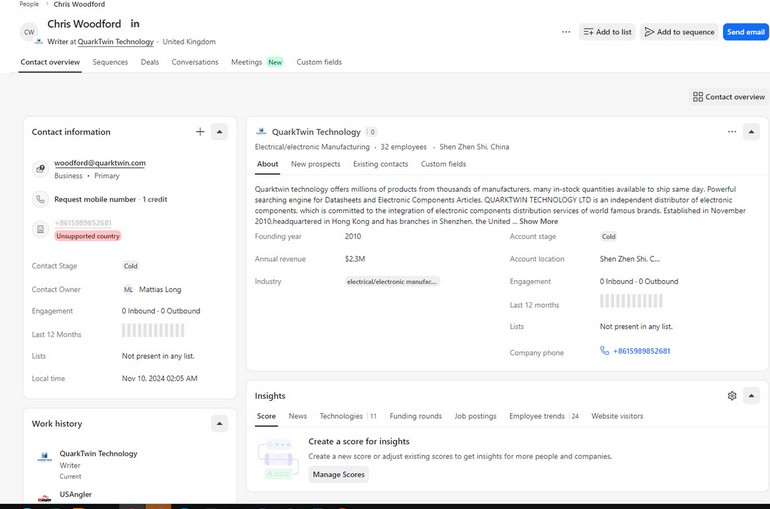Click the Contact overview layout icon at right

tap(697, 97)
